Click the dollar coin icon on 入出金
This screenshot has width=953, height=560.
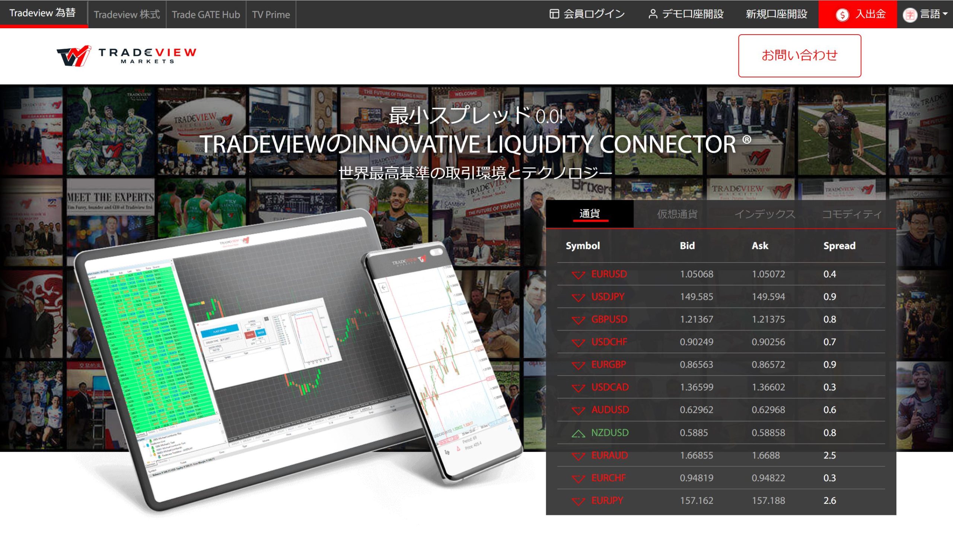pyautogui.click(x=842, y=15)
